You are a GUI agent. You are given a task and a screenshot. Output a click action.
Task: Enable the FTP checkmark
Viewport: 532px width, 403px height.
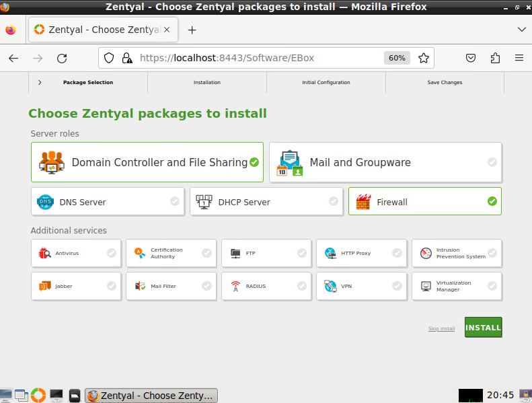click(x=302, y=253)
